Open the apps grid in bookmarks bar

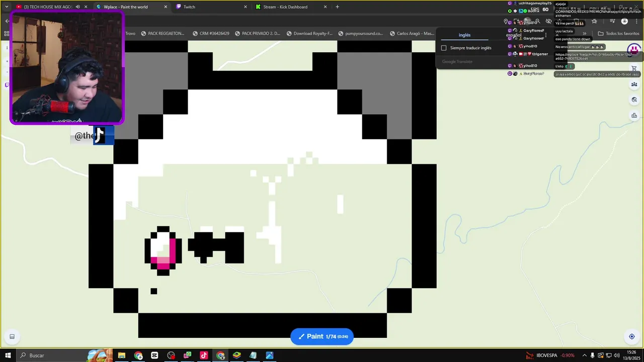(x=7, y=34)
